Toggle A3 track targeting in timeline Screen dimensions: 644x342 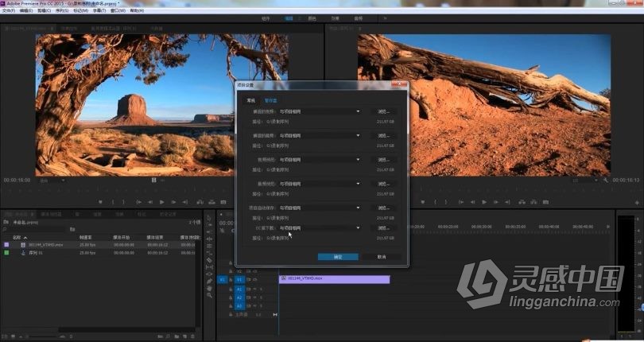pyautogui.click(x=240, y=306)
